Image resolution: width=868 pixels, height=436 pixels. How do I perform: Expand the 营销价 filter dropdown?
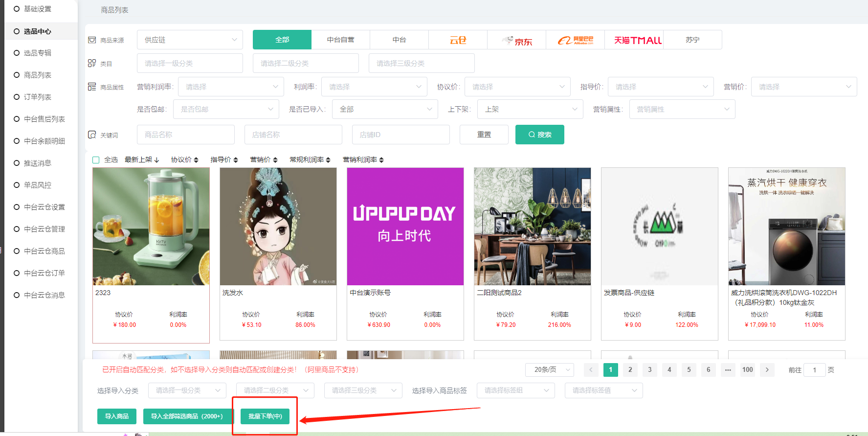pos(804,87)
